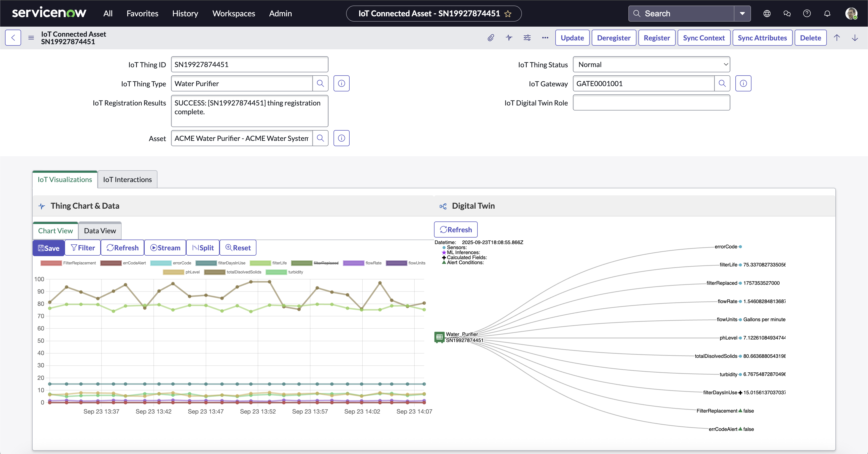
Task: Toggle phLevel series in chart legend
Action: 181,272
